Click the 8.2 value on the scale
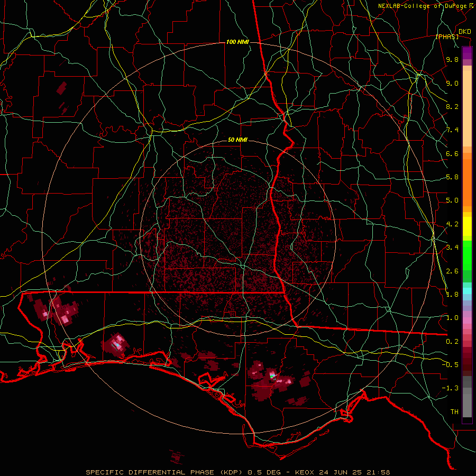This screenshot has width=476, height=476. click(x=452, y=106)
